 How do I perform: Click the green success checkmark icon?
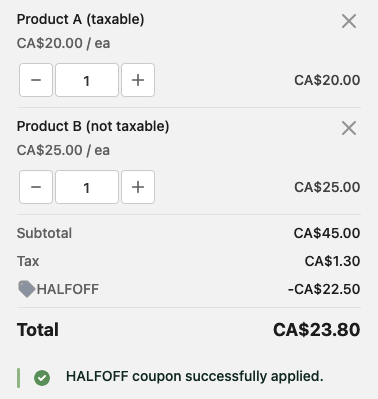[42, 378]
